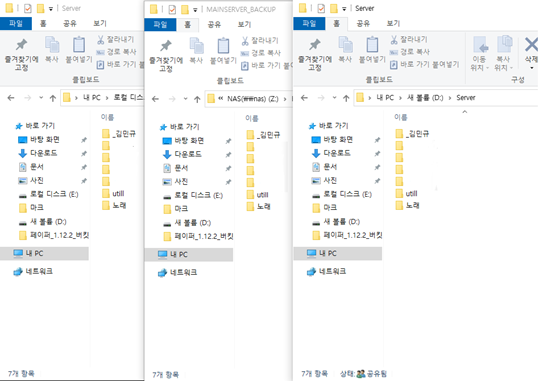Pin to Quick access in right Server window
Viewport: 539px width, 381px height.
pyautogui.click(x=315, y=54)
